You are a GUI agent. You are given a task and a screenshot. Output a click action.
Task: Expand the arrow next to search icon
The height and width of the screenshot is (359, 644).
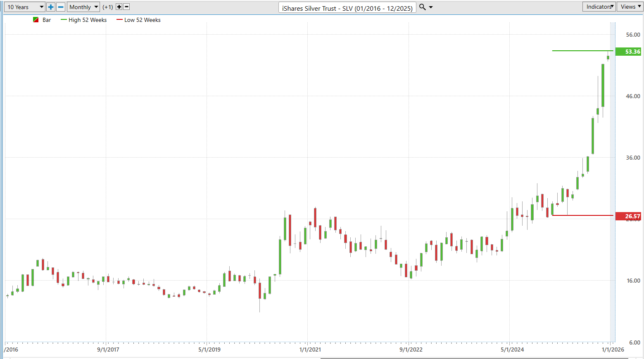coord(431,7)
